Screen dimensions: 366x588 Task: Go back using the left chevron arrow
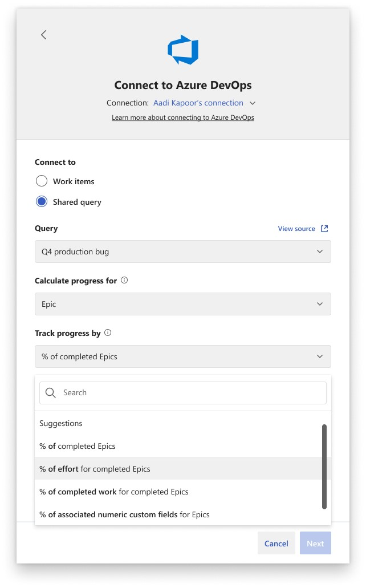pyautogui.click(x=44, y=35)
